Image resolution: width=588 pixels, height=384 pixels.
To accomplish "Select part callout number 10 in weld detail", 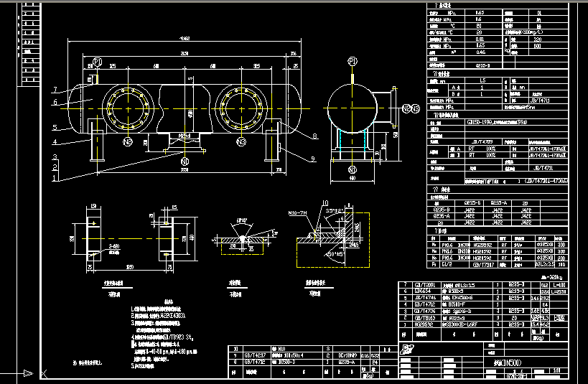I will [x=325, y=203].
